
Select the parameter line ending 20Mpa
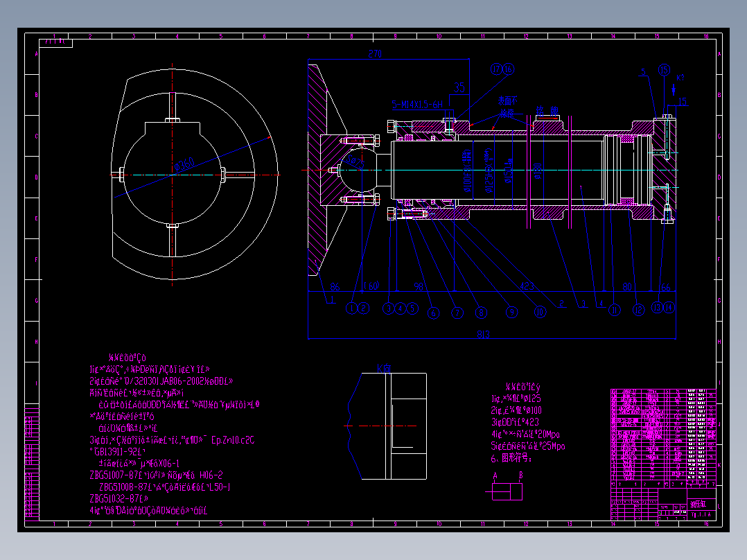525,434
